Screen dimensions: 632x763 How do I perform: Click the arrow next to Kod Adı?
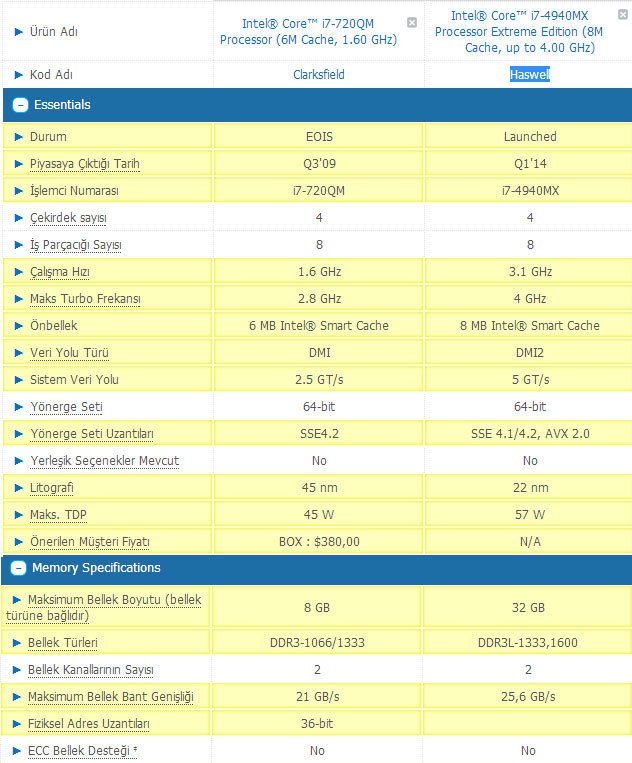(x=18, y=75)
